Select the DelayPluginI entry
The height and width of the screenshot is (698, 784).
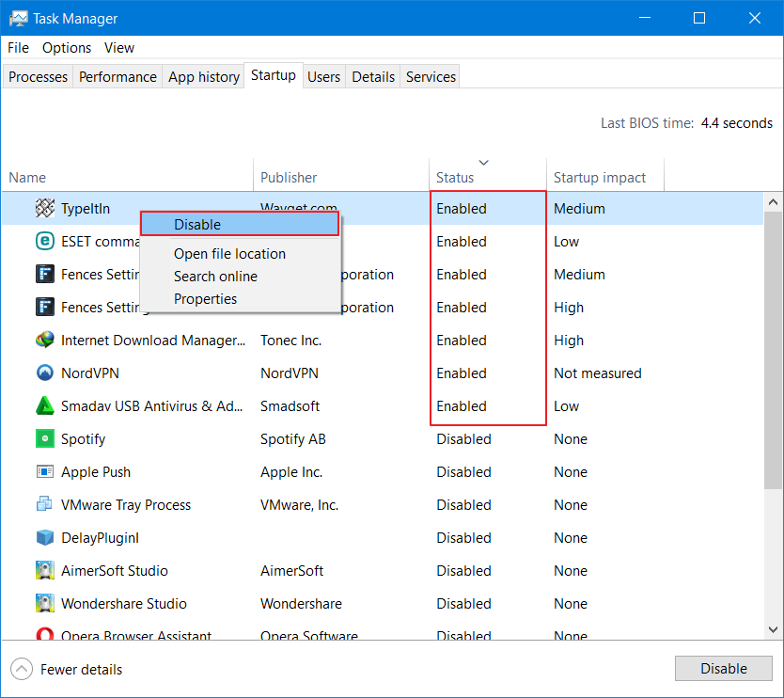point(383,538)
